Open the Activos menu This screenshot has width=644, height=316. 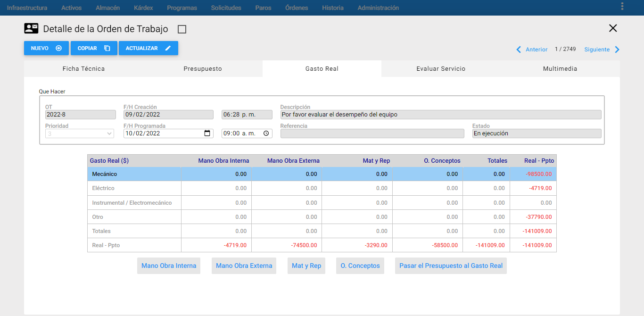tap(71, 8)
